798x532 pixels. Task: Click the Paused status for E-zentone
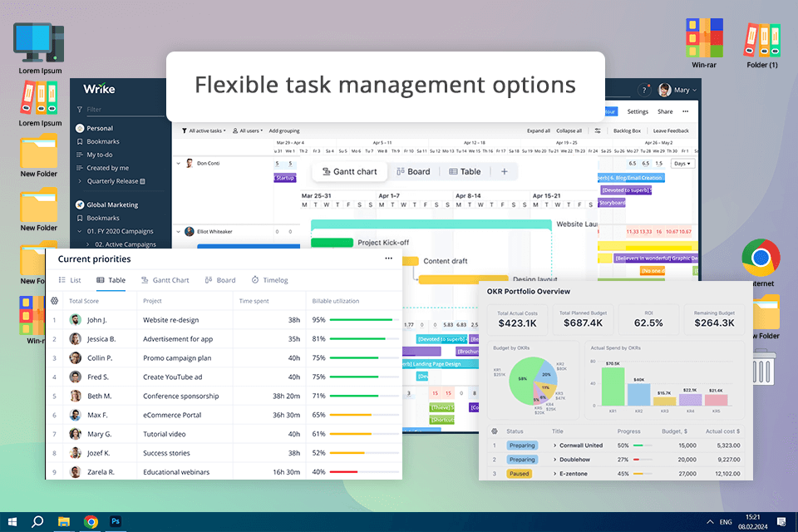pos(519,474)
